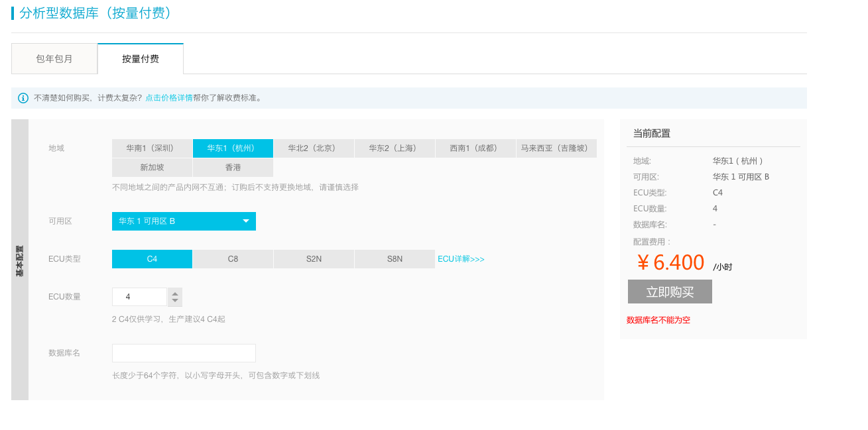Image resolution: width=868 pixels, height=430 pixels.
Task: Increase ECU数量 with the up arrow
Action: click(x=175, y=293)
